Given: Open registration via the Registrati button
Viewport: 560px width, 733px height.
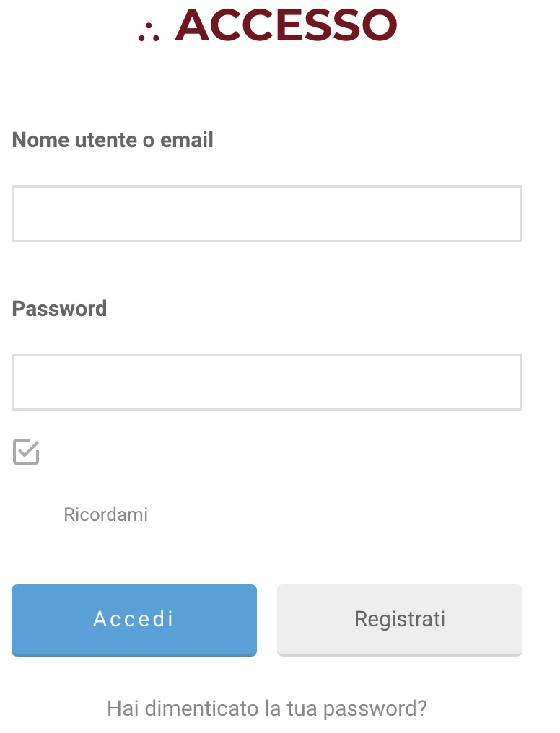Looking at the screenshot, I should click(399, 619).
